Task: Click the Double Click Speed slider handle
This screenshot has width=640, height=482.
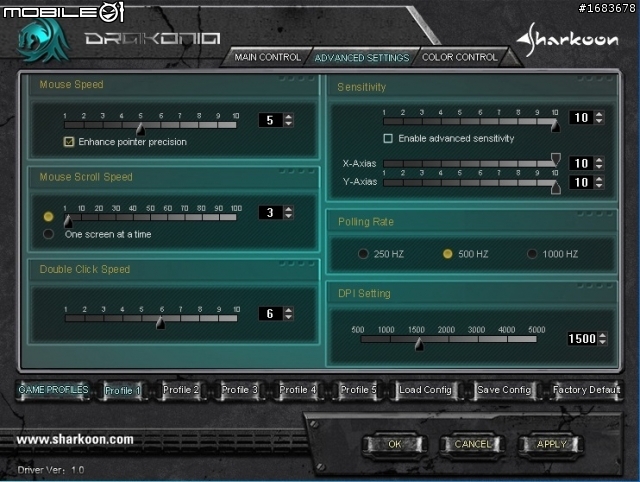Action: pyautogui.click(x=160, y=322)
